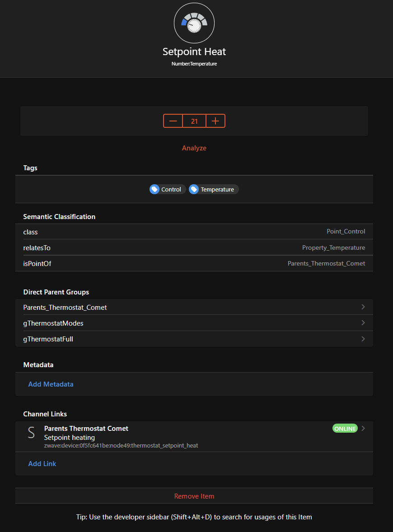Open the Parents_Thermostat_Comet parent group
This screenshot has height=532, width=393.
pyautogui.click(x=194, y=307)
